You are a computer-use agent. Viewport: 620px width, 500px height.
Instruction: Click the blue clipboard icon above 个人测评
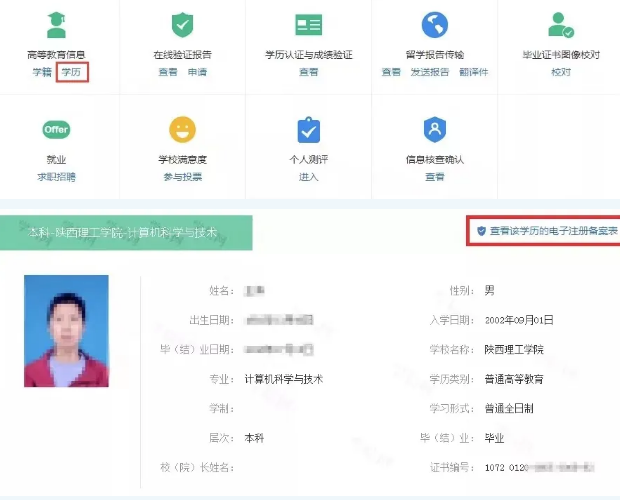(x=308, y=130)
